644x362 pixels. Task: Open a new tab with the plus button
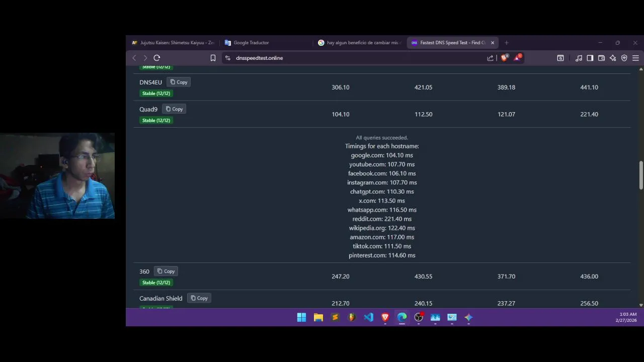coord(507,43)
